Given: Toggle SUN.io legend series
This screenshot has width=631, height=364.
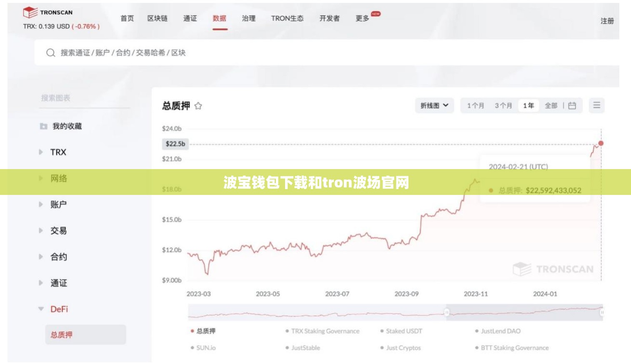Looking at the screenshot, I should click(x=203, y=348).
